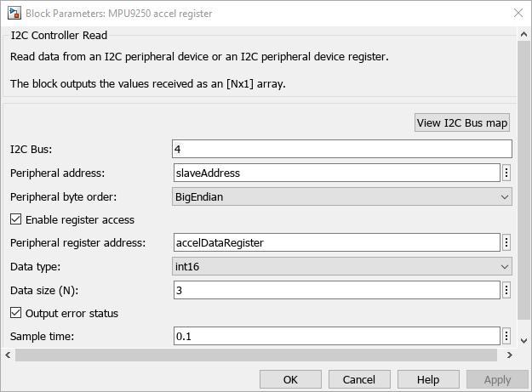Click the Apply button
The width and height of the screenshot is (532, 392).
tap(497, 379)
